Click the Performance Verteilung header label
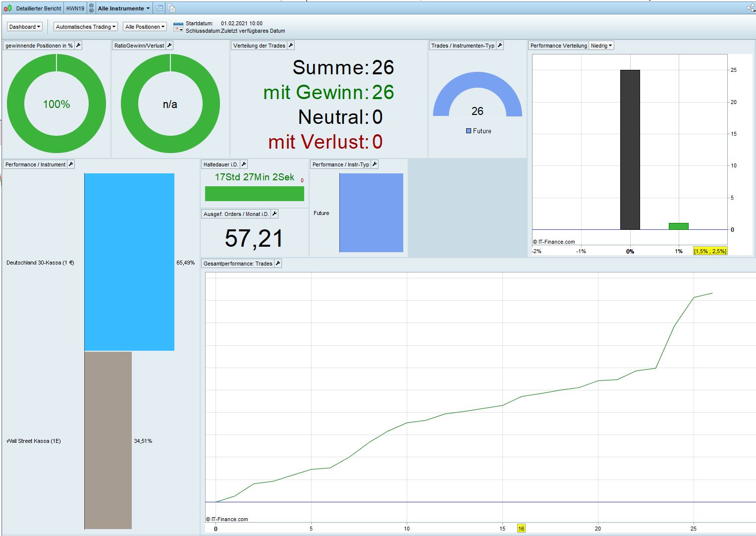 pos(559,46)
